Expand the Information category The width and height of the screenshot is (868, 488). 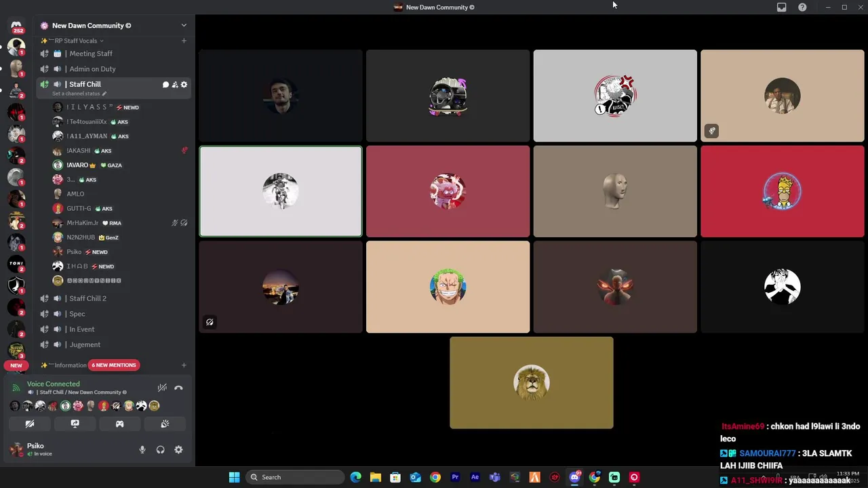[65, 365]
